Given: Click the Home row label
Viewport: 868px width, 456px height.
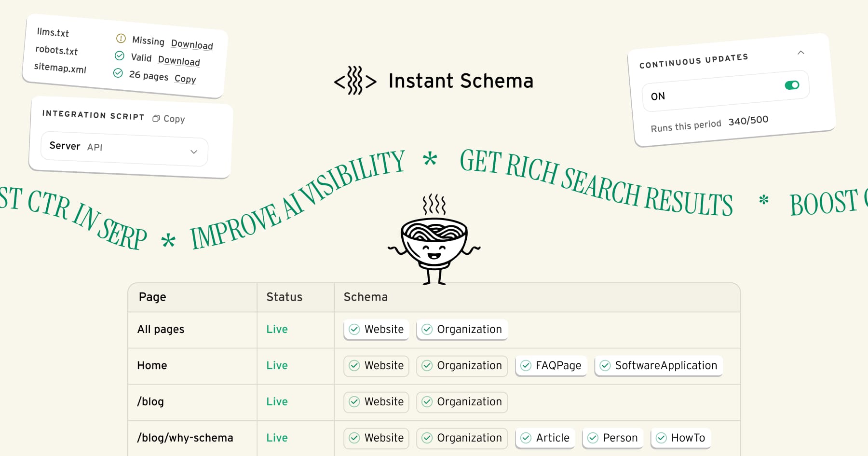Looking at the screenshot, I should (x=152, y=365).
